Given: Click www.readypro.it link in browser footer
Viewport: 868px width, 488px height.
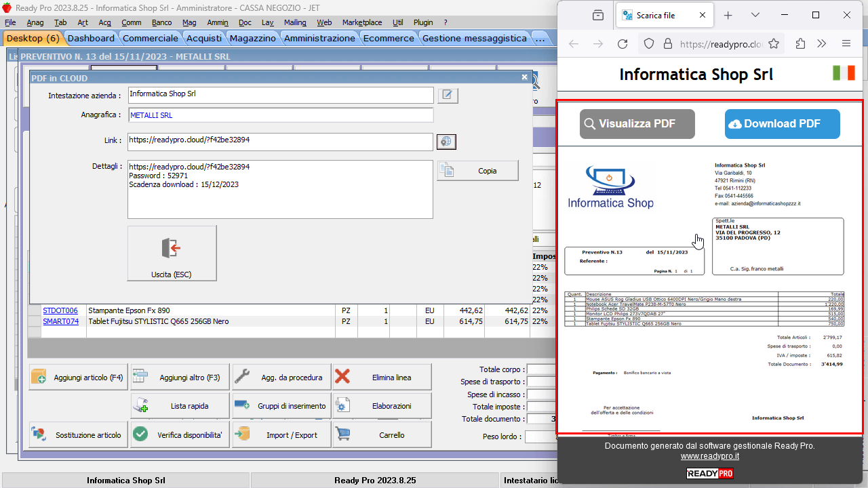Looking at the screenshot, I should (x=709, y=457).
